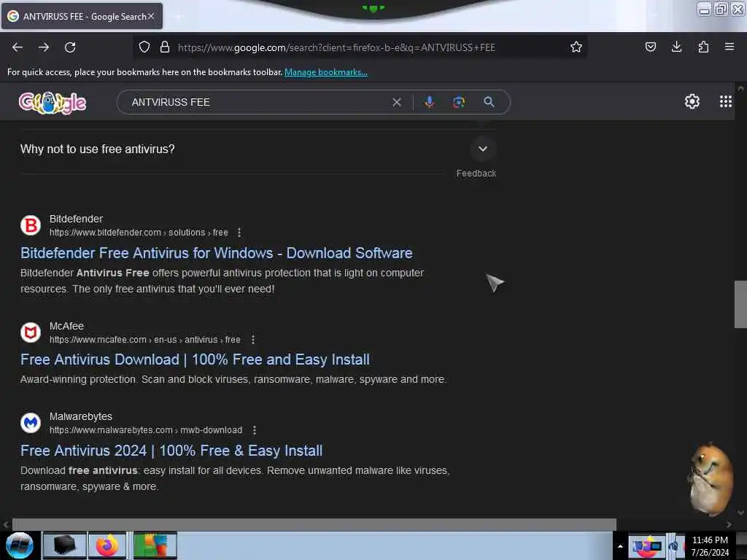Open Bitdefender Free Antivirus for Windows result
Screen dimensions: 747x560
pos(216,253)
